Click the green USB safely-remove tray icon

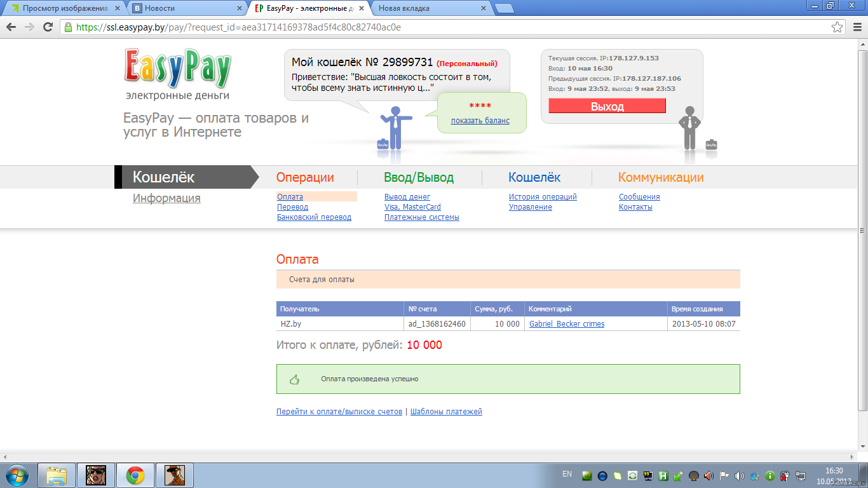click(678, 475)
